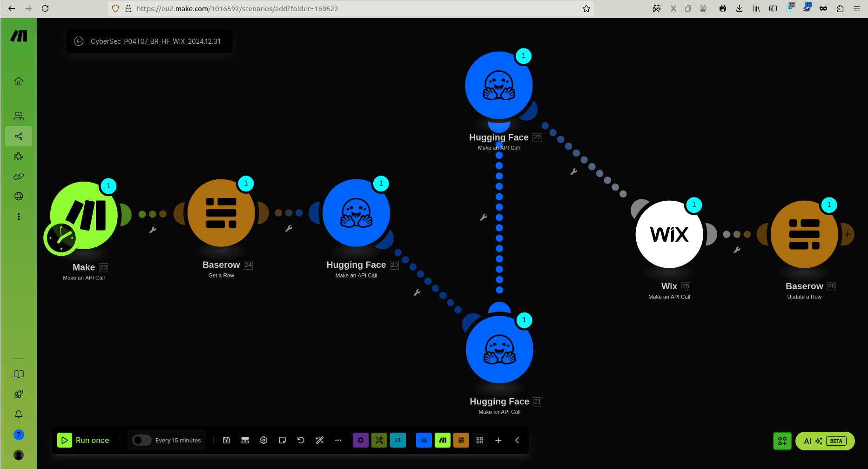
Task: Click the undo/previous versions icon
Action: point(301,440)
